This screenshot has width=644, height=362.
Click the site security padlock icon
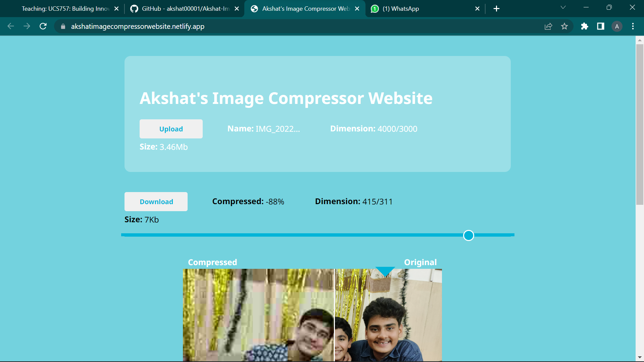62,26
